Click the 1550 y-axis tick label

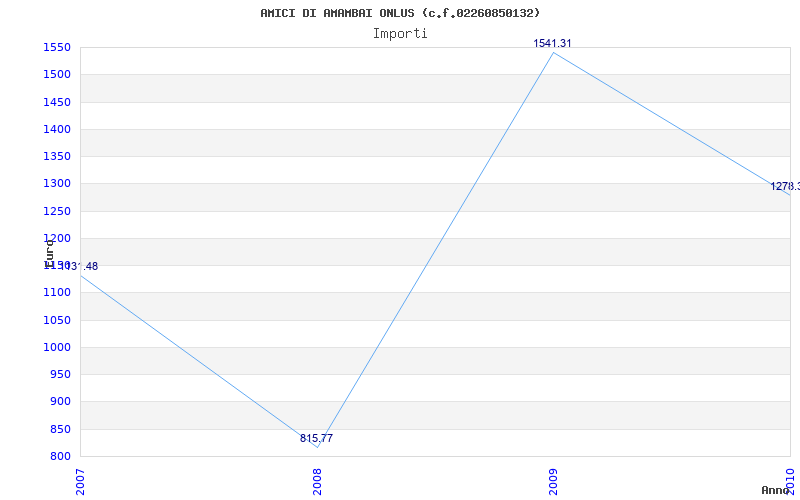point(57,48)
